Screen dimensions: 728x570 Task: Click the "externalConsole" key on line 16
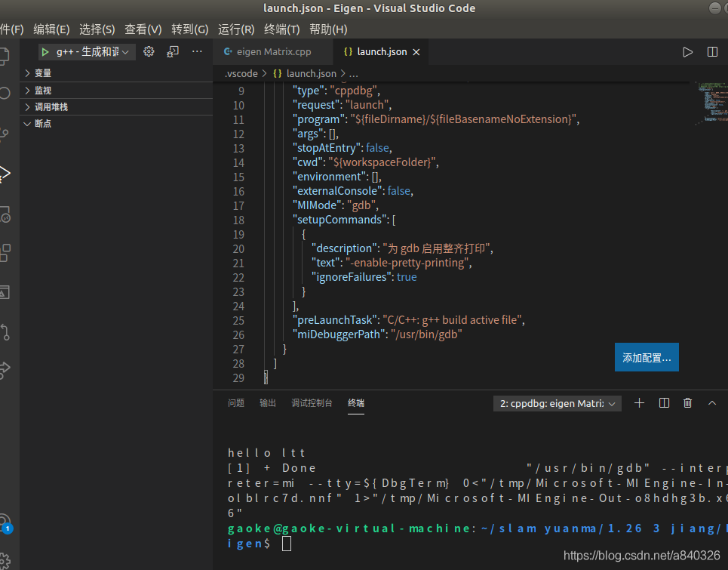pyautogui.click(x=337, y=191)
